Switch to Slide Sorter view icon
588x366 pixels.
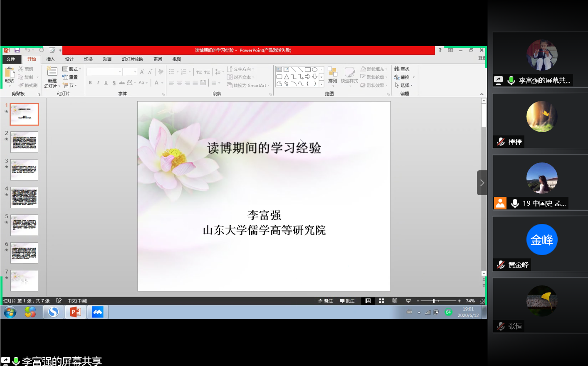[381, 301]
